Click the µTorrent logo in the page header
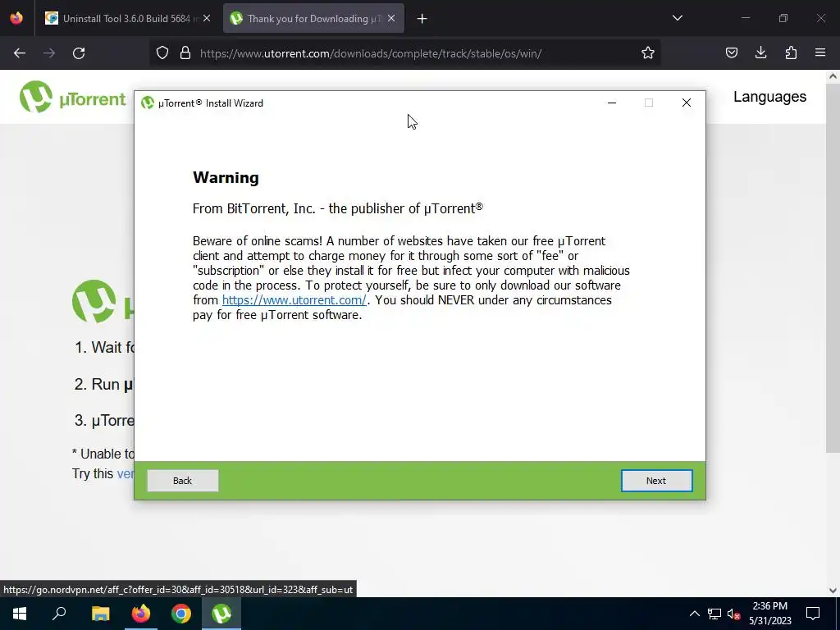 pos(72,97)
